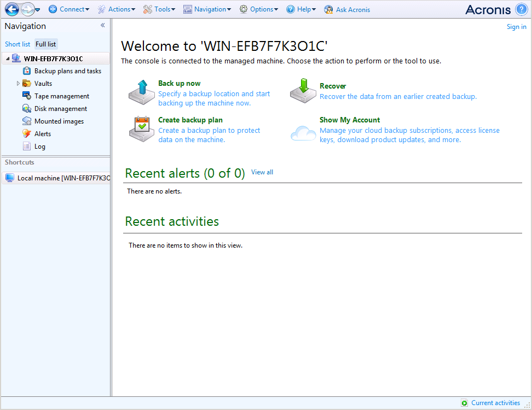Collapse the Navigation pane with double chevron
This screenshot has height=410, width=532.
coord(102,25)
